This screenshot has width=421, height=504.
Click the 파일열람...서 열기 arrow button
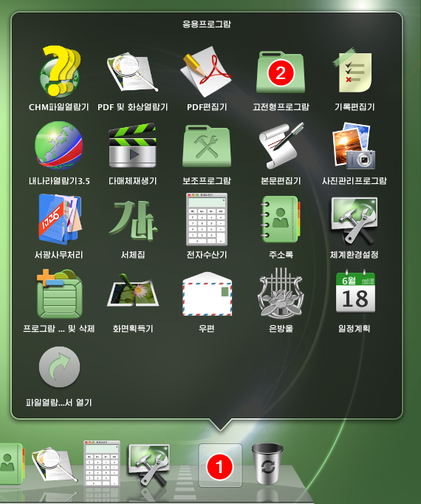pyautogui.click(x=59, y=367)
